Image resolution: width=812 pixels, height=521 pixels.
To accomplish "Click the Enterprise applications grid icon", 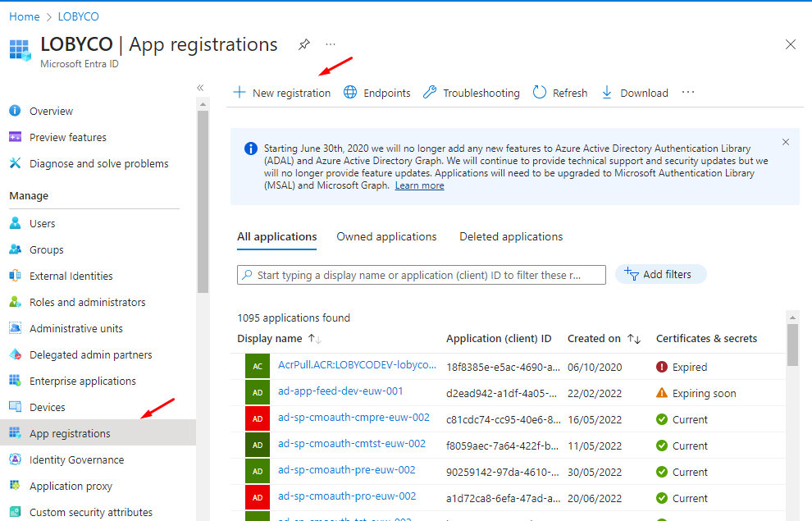I will [15, 381].
